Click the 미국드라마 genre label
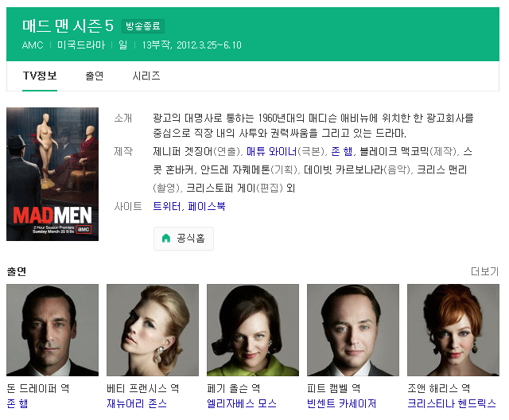This screenshot has height=420, width=509. (x=81, y=45)
